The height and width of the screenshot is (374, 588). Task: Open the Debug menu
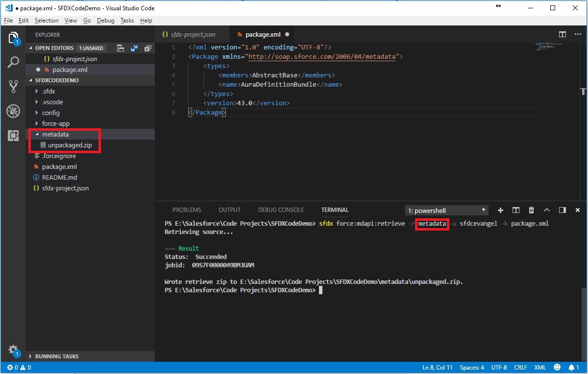(x=105, y=21)
